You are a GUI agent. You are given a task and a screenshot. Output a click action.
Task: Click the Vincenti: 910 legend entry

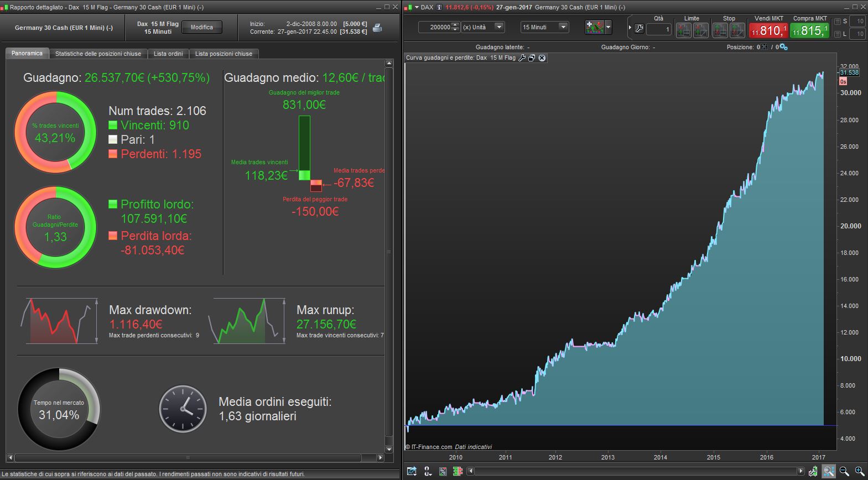(149, 125)
